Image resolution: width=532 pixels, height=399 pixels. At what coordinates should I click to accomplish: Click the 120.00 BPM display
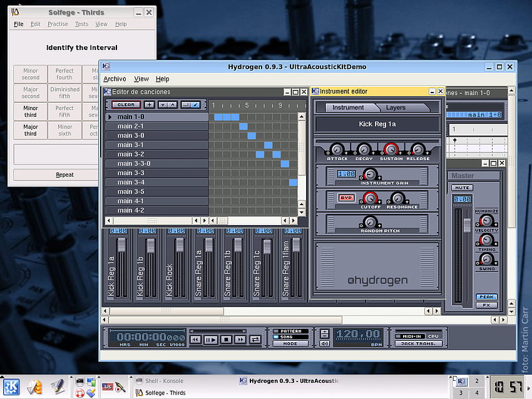click(358, 335)
